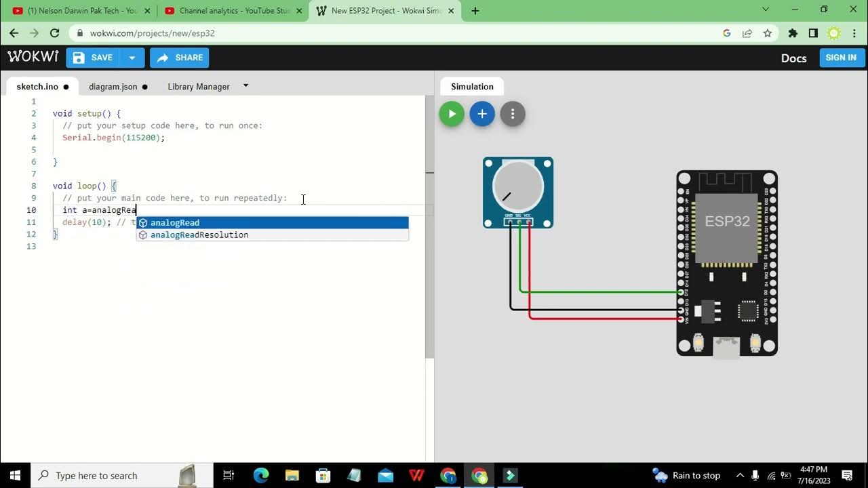Start the simulation with play button

[x=452, y=114]
